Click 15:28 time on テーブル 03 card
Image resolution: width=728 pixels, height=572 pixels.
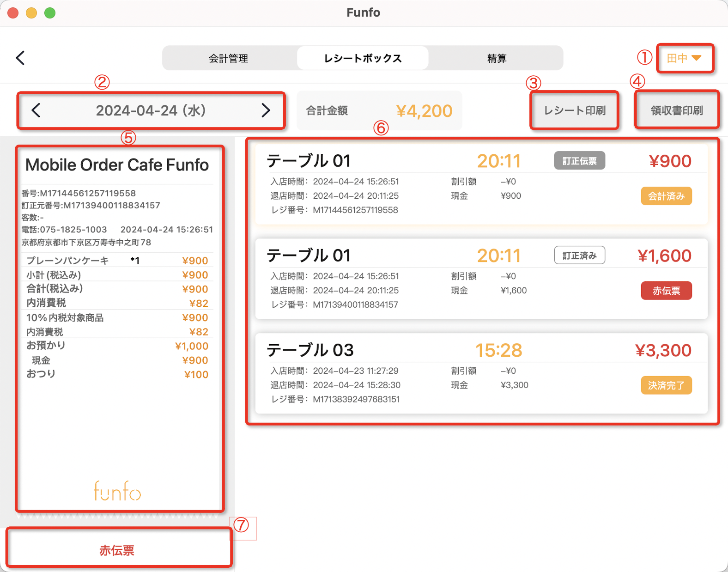[499, 350]
